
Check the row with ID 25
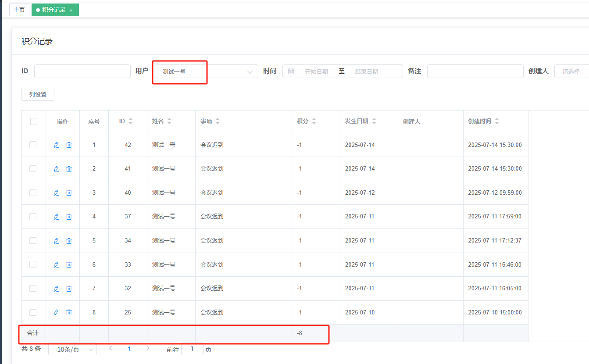33,312
